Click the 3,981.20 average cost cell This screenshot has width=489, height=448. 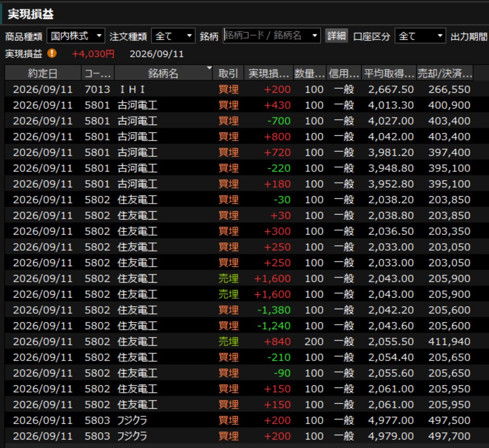click(x=391, y=152)
